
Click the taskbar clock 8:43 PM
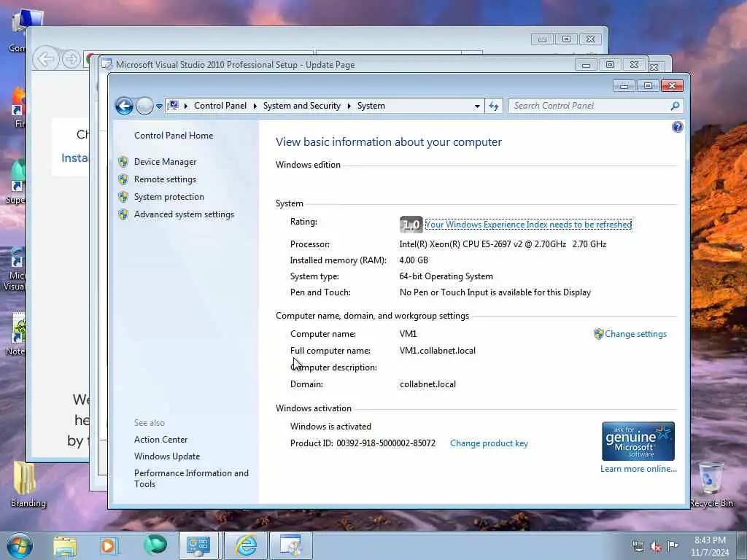click(710, 546)
